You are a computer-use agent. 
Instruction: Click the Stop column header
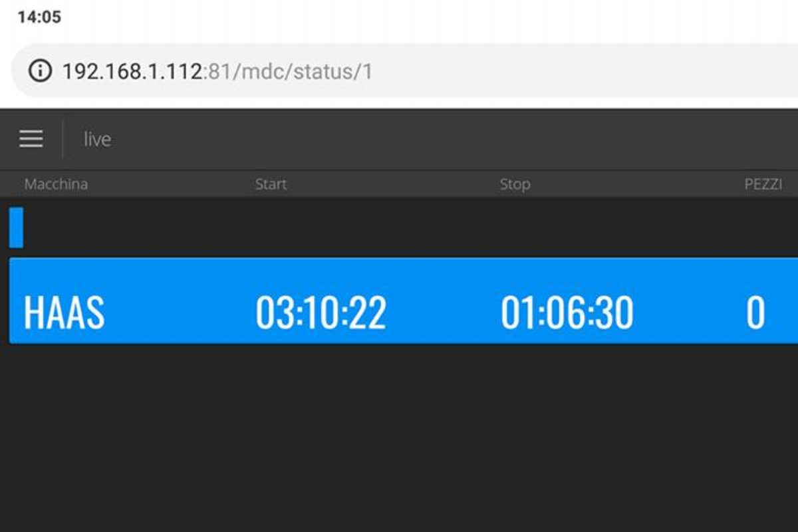coord(515,184)
